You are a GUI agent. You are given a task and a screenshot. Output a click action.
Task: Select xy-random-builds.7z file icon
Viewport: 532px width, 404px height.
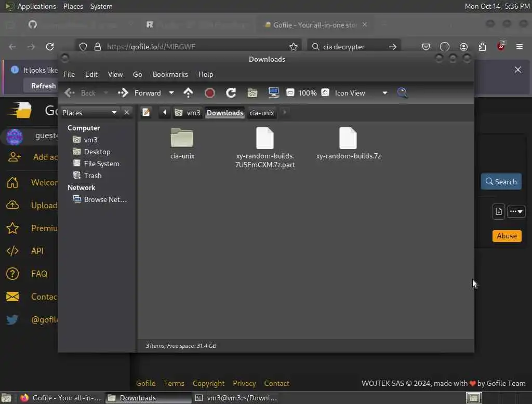pyautogui.click(x=348, y=138)
